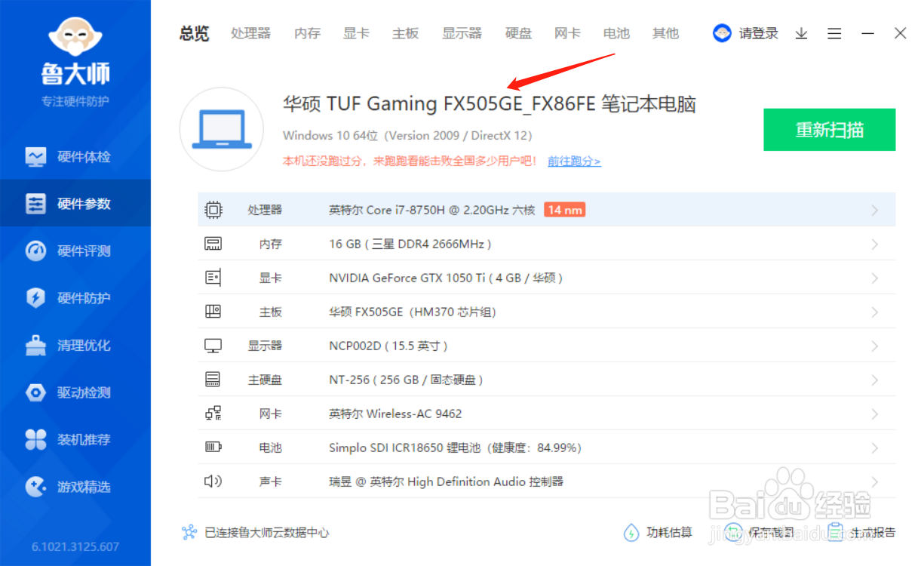Select 硬件参数 in the sidebar

75,204
